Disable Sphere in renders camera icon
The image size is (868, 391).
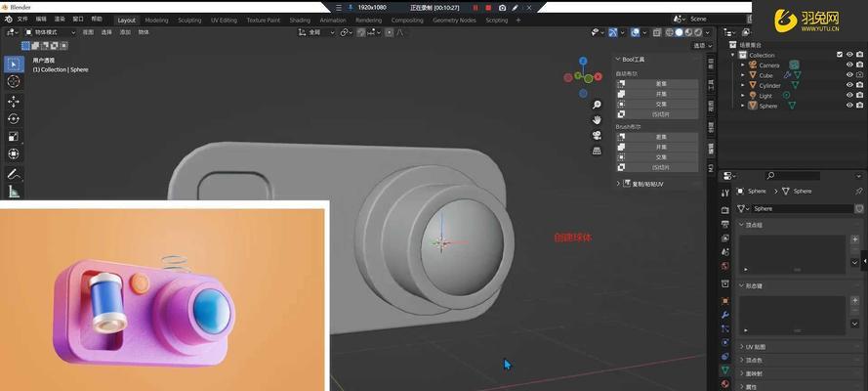tap(859, 106)
